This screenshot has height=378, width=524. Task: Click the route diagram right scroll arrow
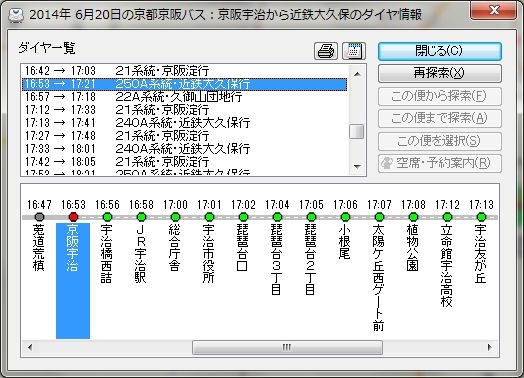pyautogui.click(x=490, y=347)
